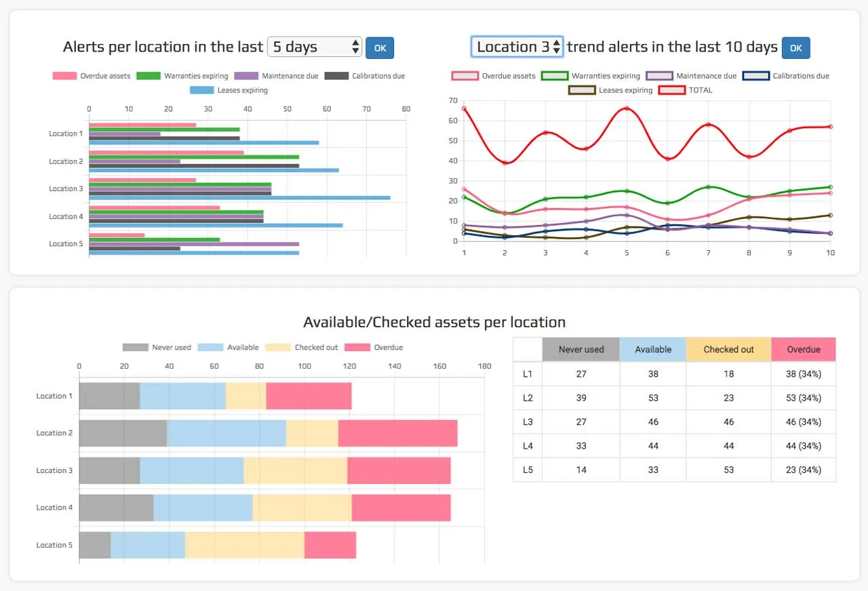Viewport: 868px width, 591px height.
Task: Click the '53 (34%)' overdue cell for L2
Action: tap(804, 398)
